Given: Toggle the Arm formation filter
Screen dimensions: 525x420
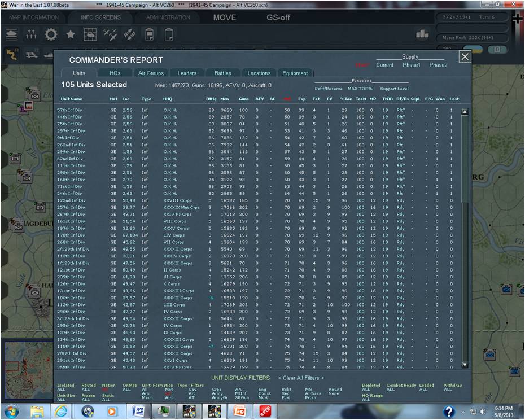Looking at the screenshot, I should tap(146, 393).
